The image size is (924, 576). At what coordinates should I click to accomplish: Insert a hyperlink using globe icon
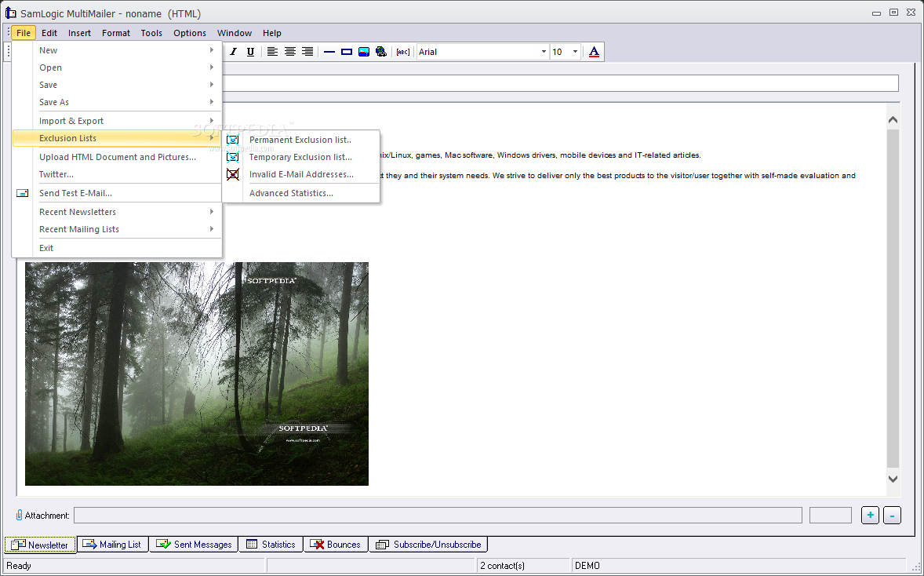click(x=381, y=52)
